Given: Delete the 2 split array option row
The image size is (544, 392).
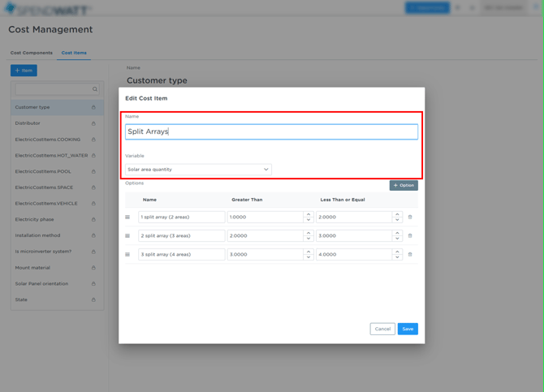Looking at the screenshot, I should [410, 235].
